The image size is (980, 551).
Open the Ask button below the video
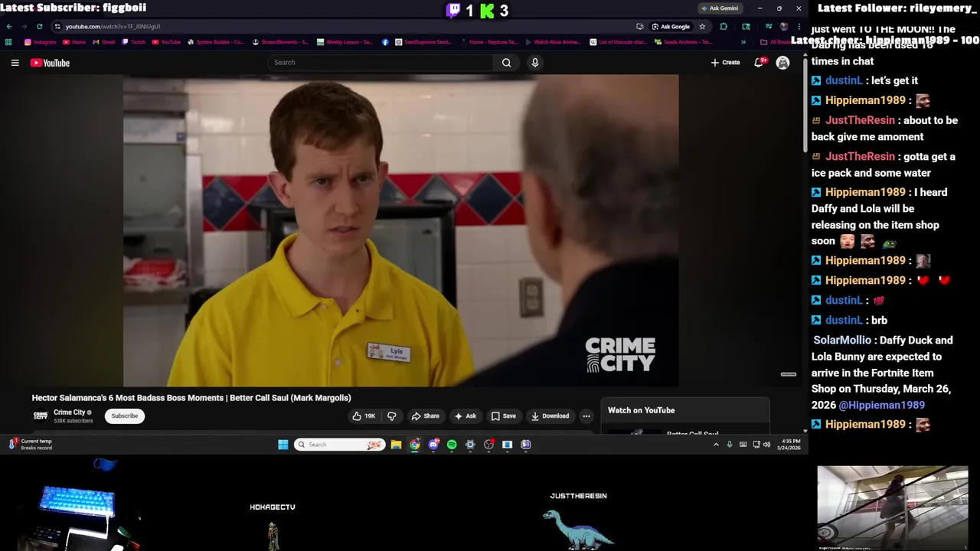point(465,416)
